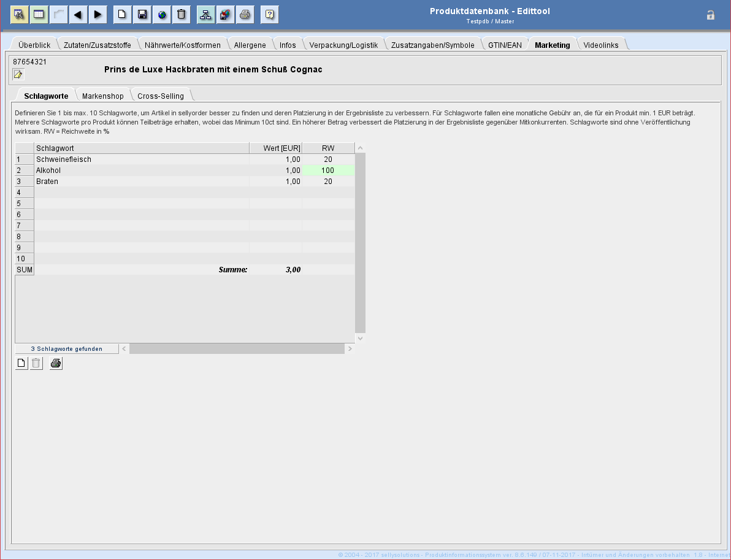This screenshot has width=731, height=560.
Task: Click the RW value 20 in the Braten row
Action: point(328,182)
